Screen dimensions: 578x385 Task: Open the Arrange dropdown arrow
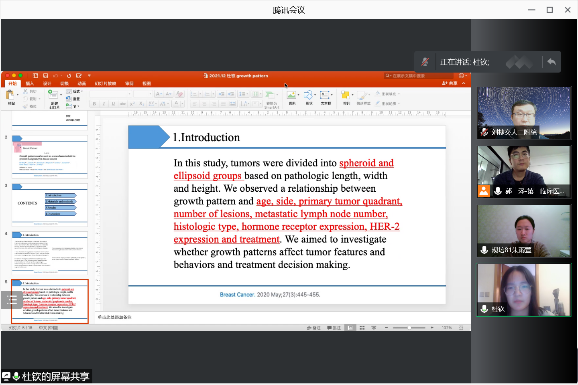pos(352,95)
